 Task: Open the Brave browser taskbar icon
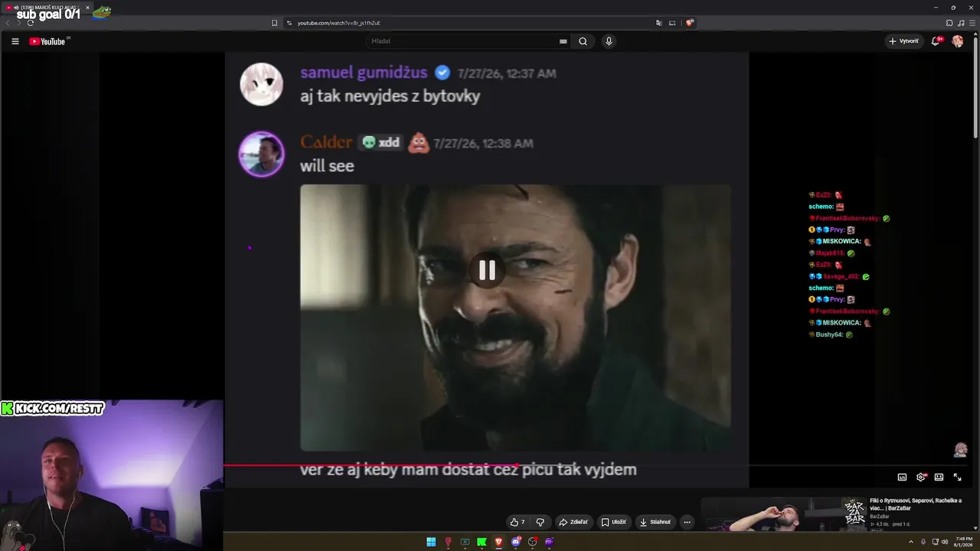point(498,542)
